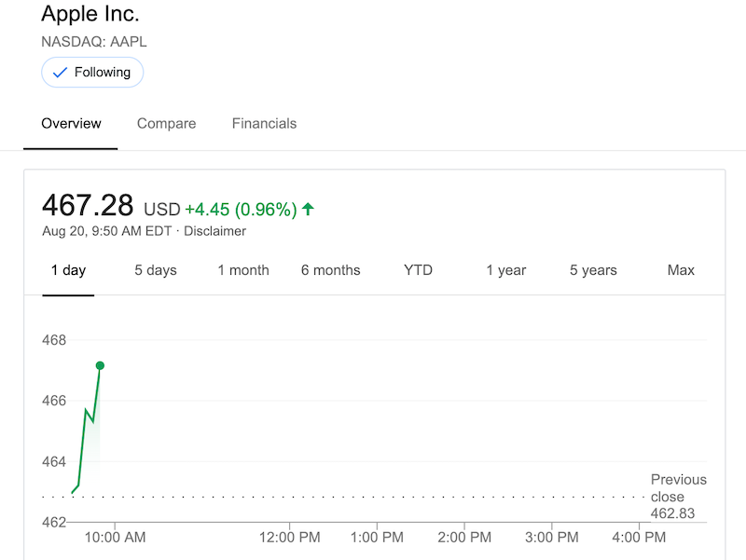Viewport: 746px width, 560px height.
Task: Click the Previous close 462.83 label
Action: 678,497
